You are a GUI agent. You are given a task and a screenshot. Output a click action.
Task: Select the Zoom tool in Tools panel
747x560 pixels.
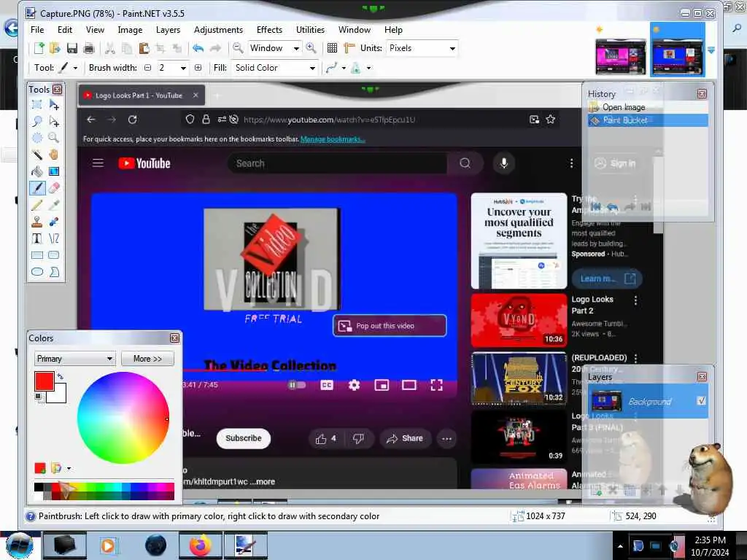pyautogui.click(x=54, y=138)
